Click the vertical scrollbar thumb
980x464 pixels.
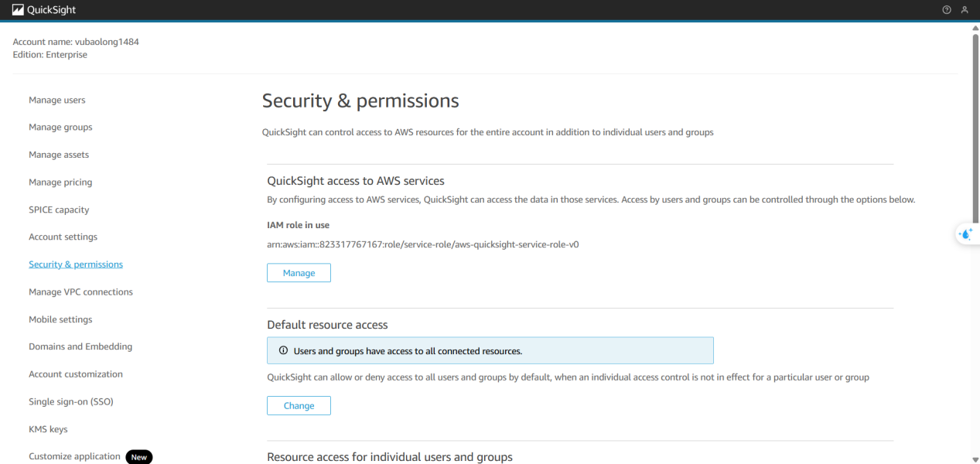pyautogui.click(x=975, y=128)
